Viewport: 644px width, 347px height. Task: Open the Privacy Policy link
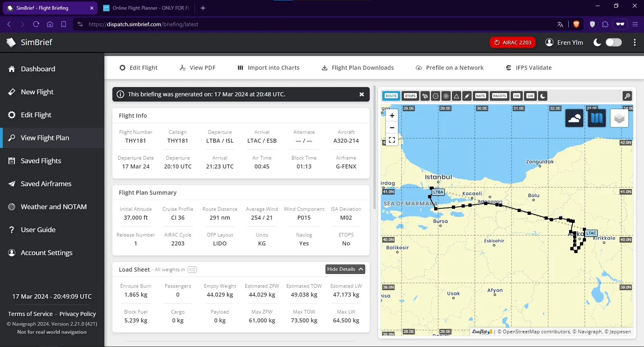click(x=78, y=314)
